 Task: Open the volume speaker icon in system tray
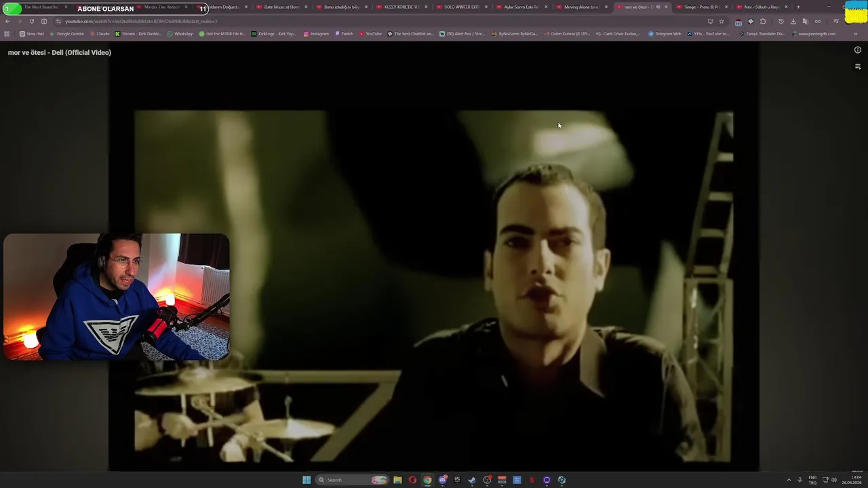click(833, 480)
